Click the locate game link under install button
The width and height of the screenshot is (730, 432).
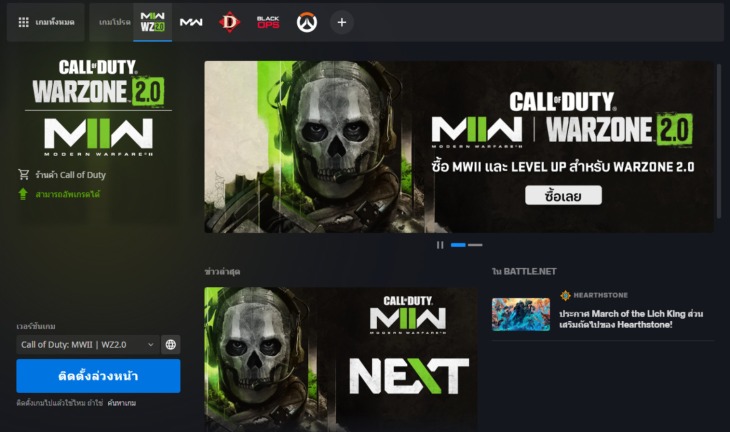click(x=121, y=403)
